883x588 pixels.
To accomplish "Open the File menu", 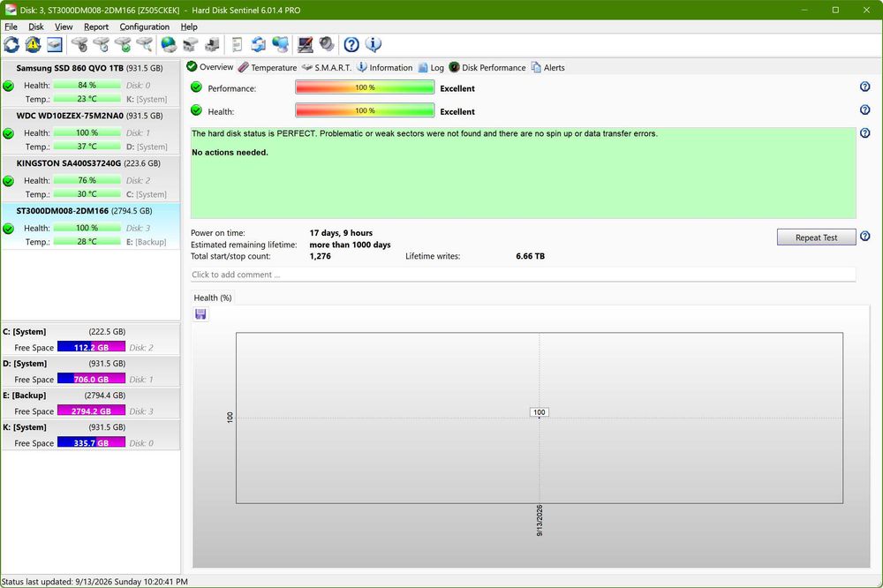I will pyautogui.click(x=11, y=26).
